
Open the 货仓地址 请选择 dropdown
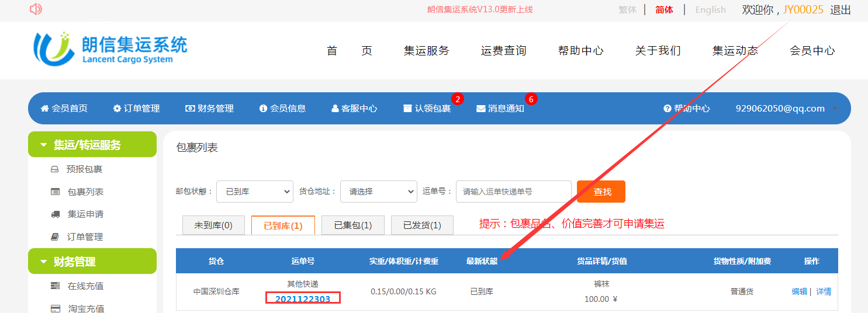(x=378, y=192)
